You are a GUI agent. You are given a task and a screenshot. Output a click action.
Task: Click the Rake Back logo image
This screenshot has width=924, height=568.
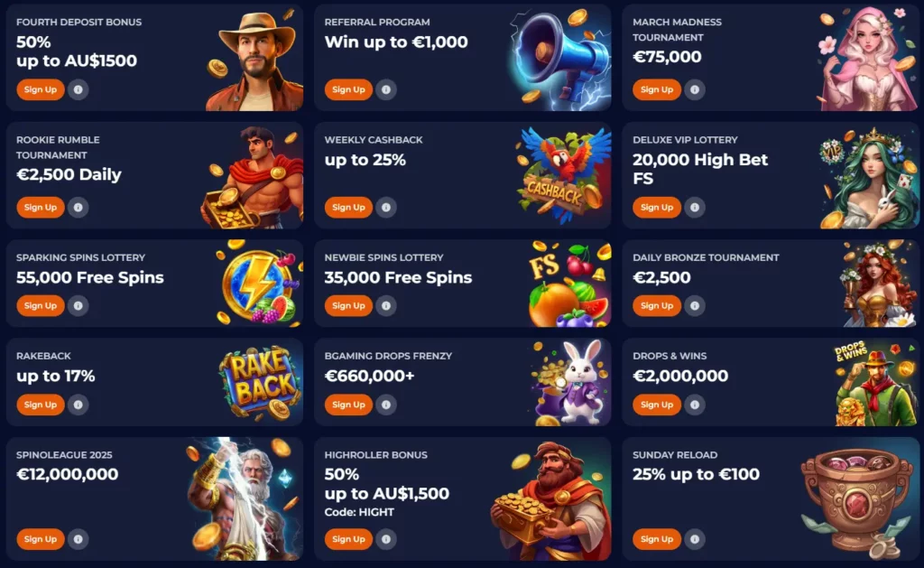coord(261,382)
